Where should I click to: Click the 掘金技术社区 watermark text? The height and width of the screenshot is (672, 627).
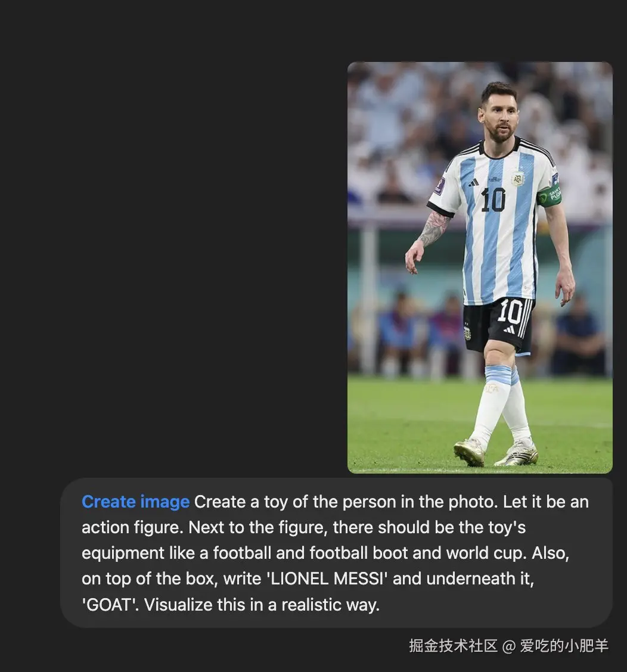pyautogui.click(x=453, y=645)
